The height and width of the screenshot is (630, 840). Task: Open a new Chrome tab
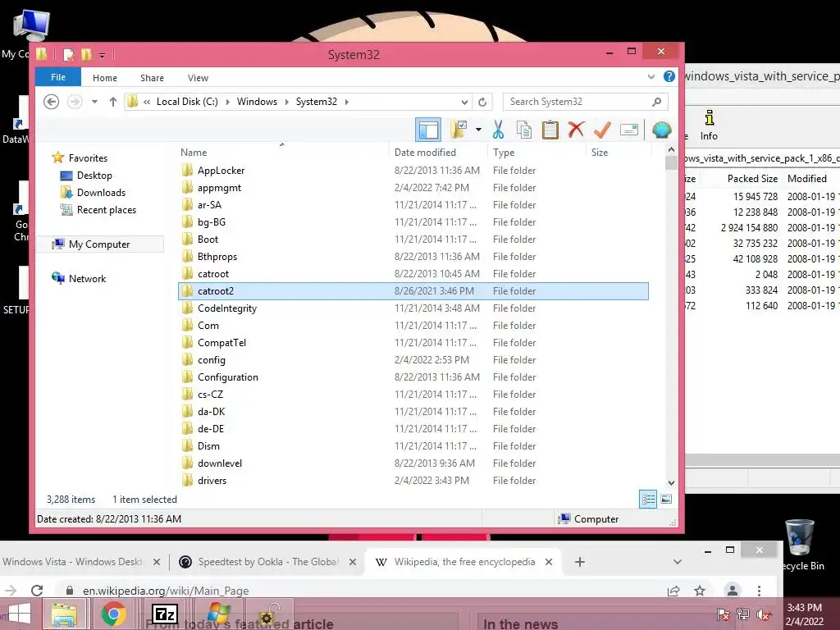580,562
